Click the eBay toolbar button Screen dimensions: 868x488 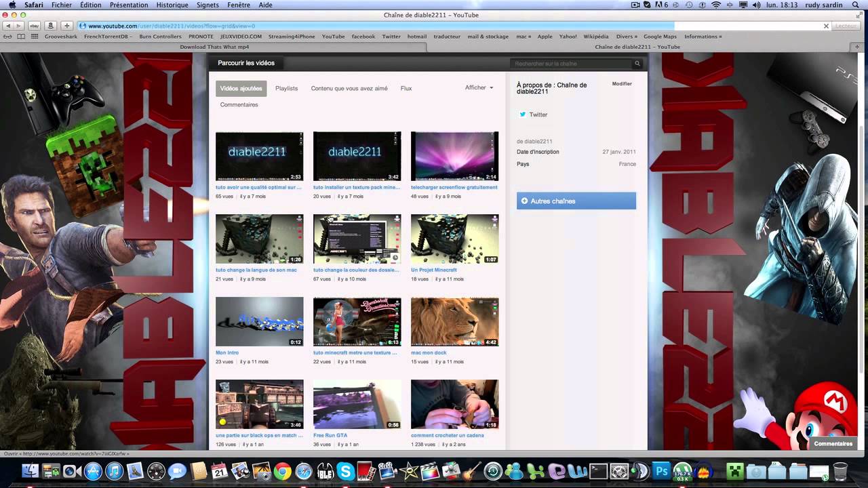(x=34, y=26)
